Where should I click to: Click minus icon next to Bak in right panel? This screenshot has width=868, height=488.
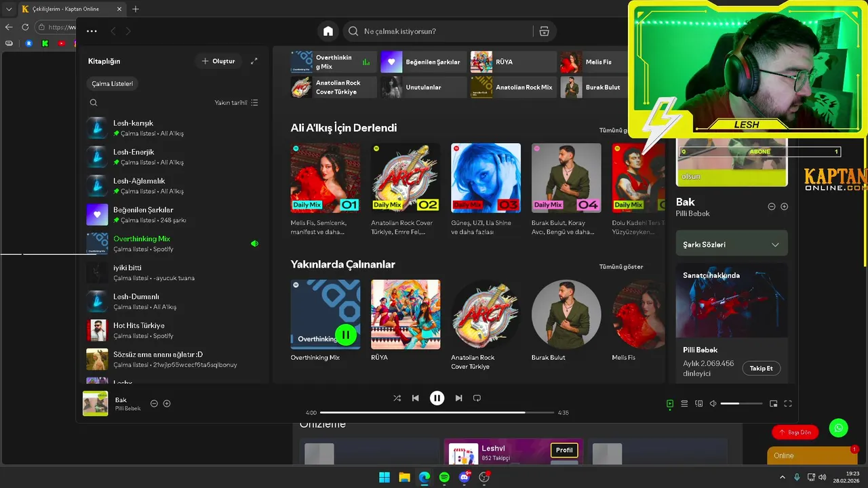(x=772, y=207)
